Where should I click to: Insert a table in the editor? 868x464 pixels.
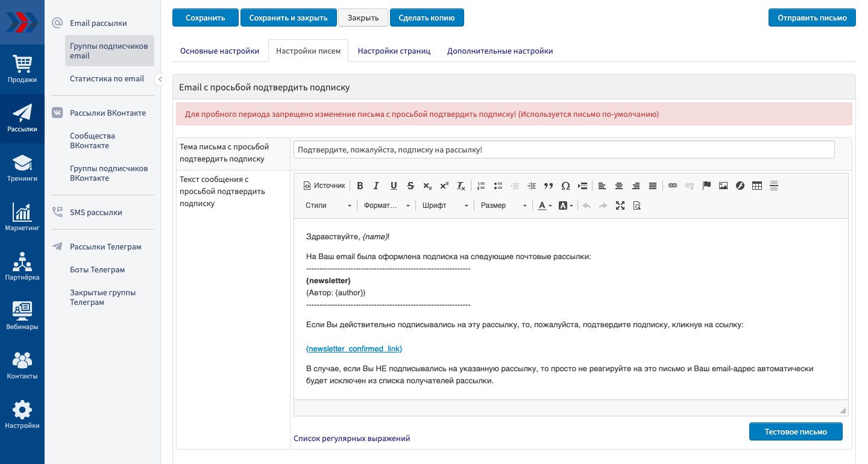point(757,186)
